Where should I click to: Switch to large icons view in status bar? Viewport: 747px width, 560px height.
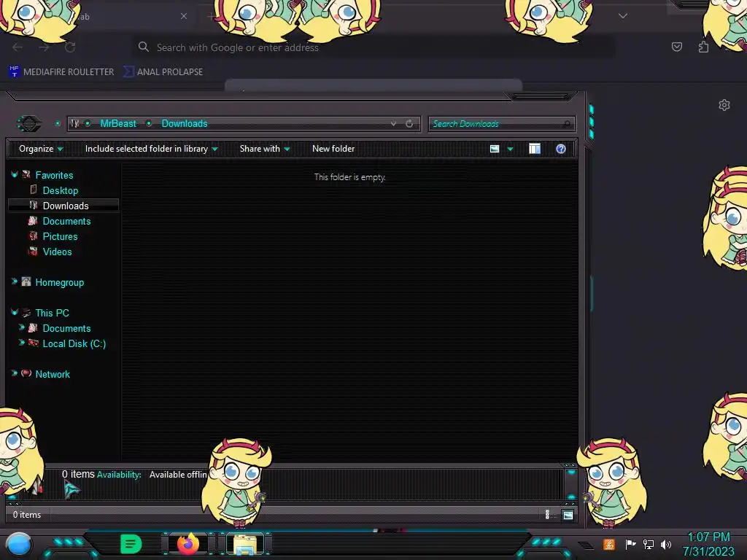[568, 515]
